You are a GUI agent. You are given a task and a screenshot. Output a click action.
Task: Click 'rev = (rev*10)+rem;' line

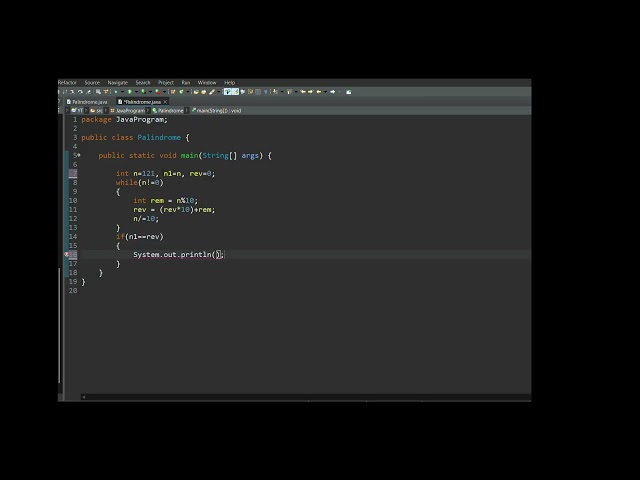click(x=174, y=209)
